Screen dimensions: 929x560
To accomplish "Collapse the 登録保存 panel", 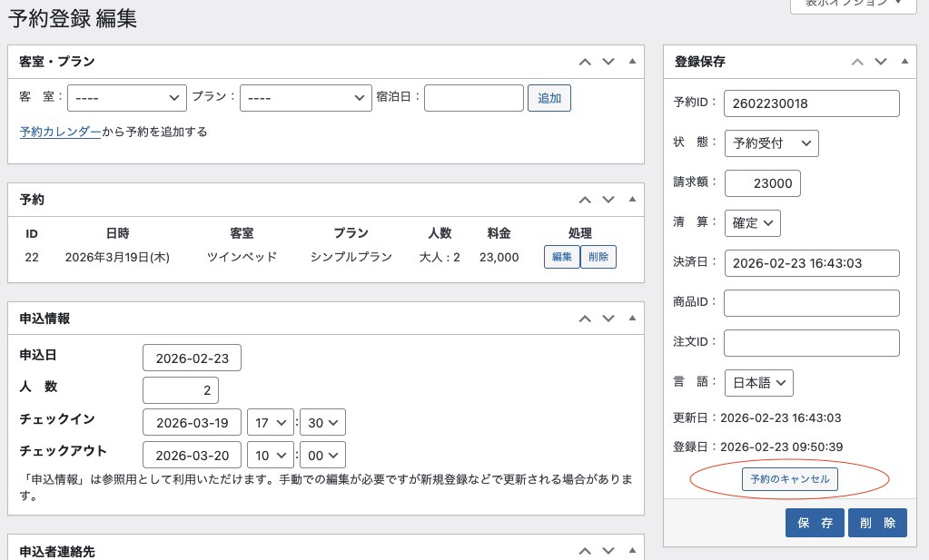I will pyautogui.click(x=904, y=62).
